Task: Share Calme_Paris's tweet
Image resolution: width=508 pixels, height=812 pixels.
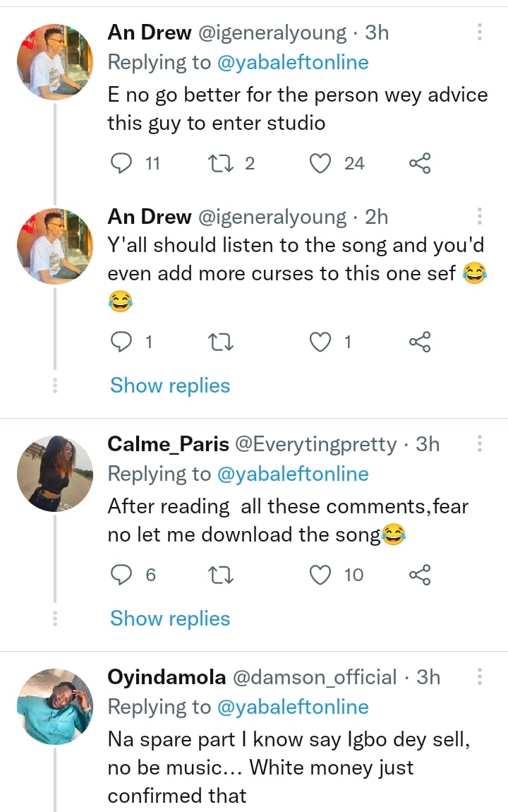Action: [x=420, y=575]
